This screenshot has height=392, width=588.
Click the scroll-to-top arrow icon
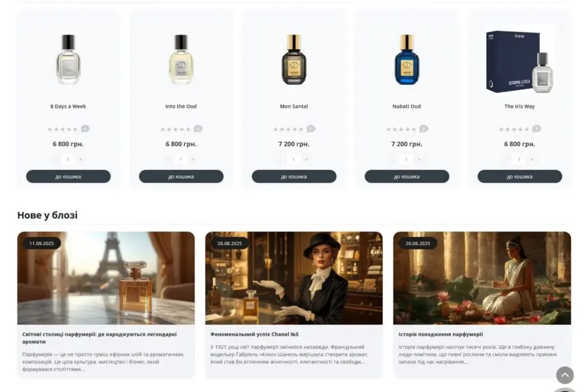(564, 375)
